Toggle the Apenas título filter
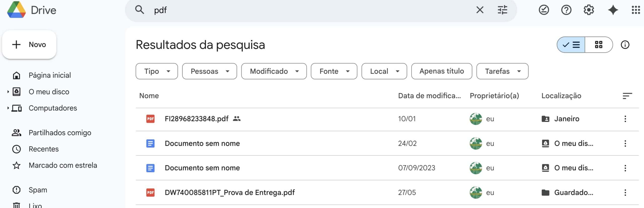This screenshot has height=208, width=644. click(x=441, y=71)
